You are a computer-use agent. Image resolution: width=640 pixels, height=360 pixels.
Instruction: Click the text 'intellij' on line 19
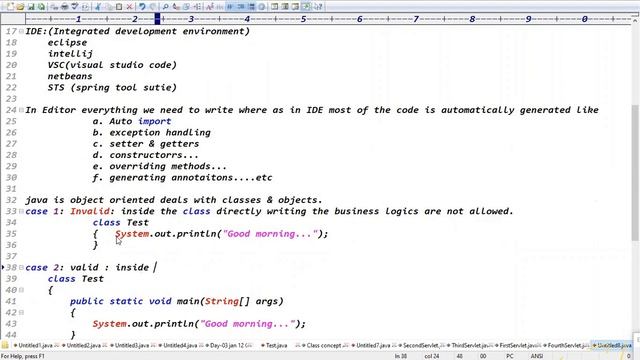coord(70,54)
